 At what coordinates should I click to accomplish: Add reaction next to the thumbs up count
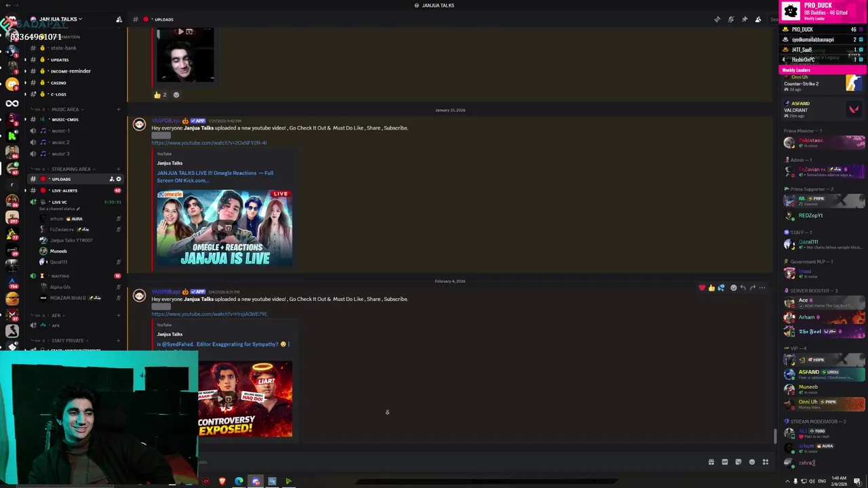click(176, 95)
